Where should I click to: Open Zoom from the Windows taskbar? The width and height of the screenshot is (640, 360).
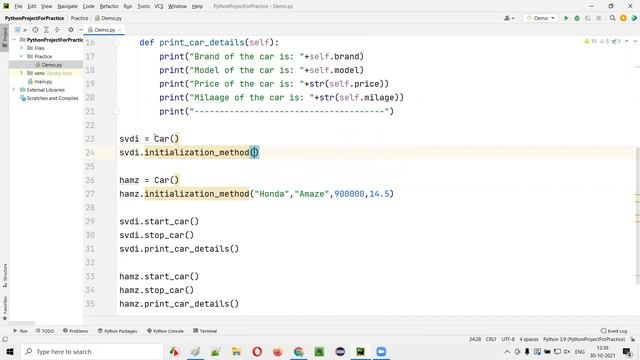381,351
